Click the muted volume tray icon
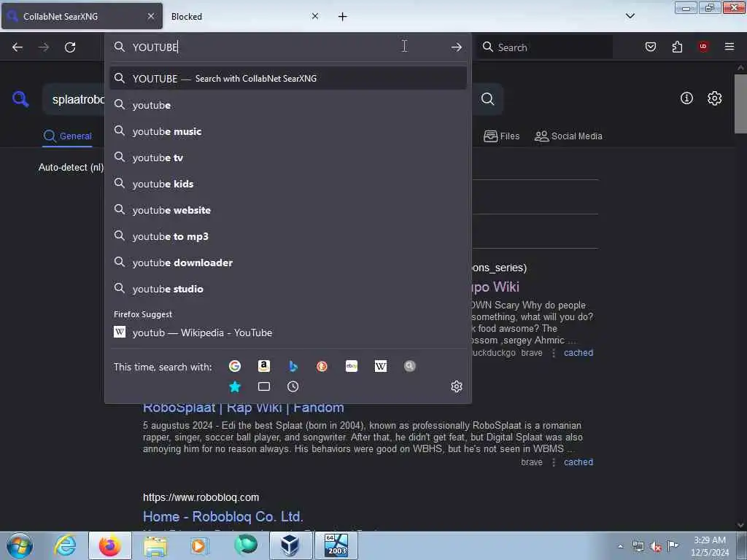747x560 pixels. click(656, 546)
